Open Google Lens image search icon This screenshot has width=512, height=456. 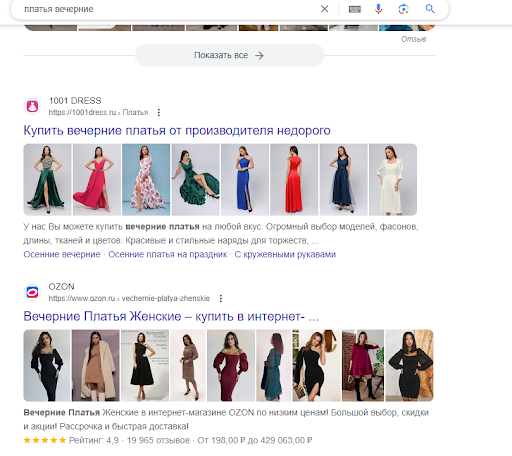tap(404, 9)
